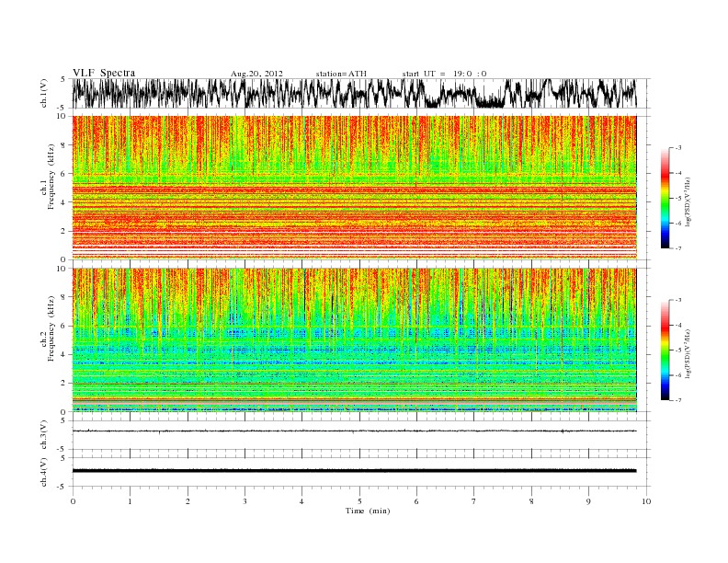This screenshot has width=728, height=563.
Task: Click the 'Time (min)' axis title
Action: coord(368,511)
